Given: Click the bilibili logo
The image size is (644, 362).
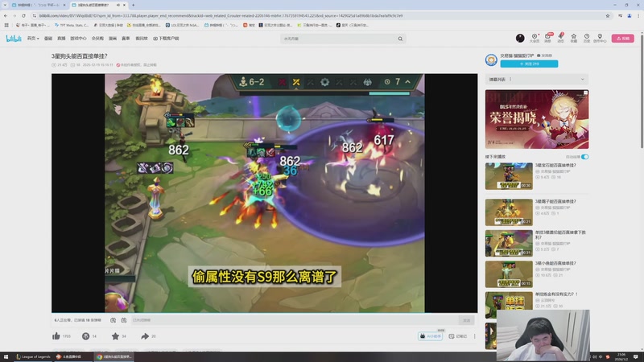Looking at the screenshot, I should coord(14,39).
